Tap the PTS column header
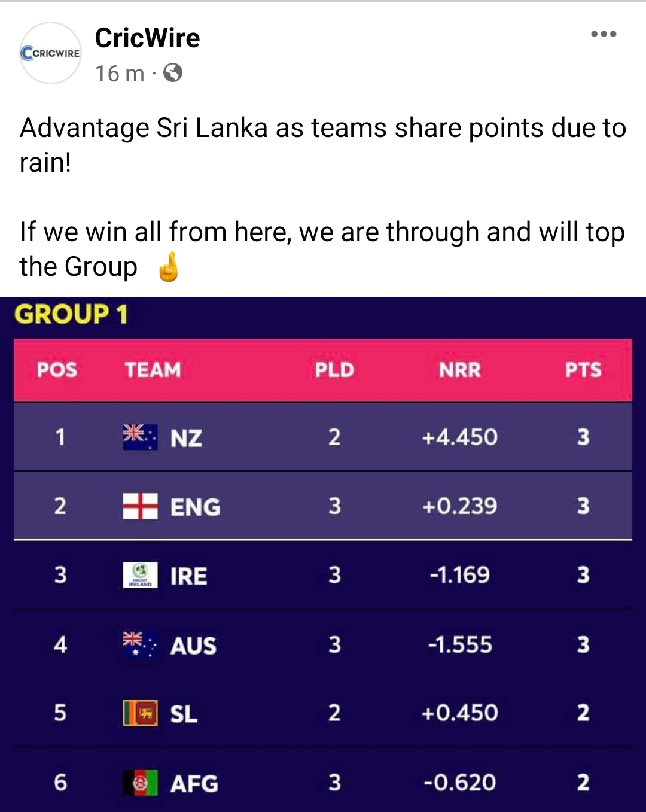The height and width of the screenshot is (812, 646). point(583,370)
